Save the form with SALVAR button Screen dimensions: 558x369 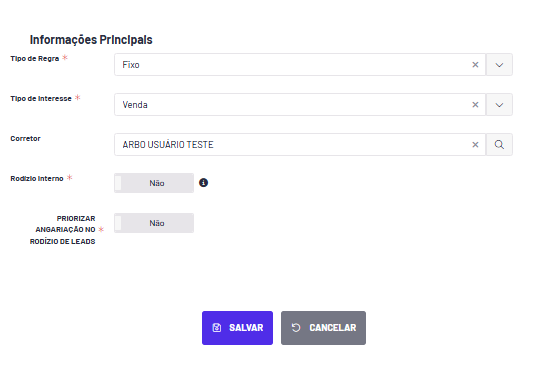point(237,328)
